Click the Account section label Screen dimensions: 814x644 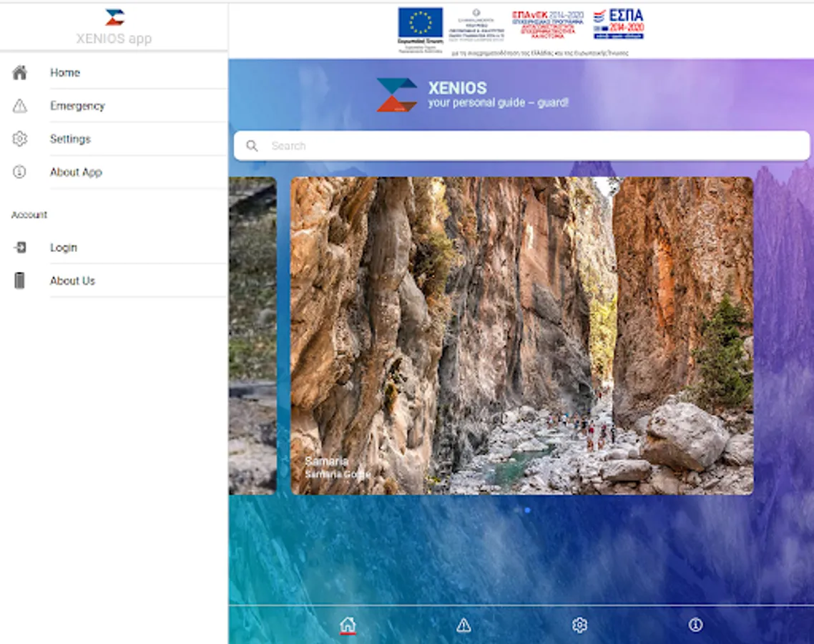[x=29, y=215]
